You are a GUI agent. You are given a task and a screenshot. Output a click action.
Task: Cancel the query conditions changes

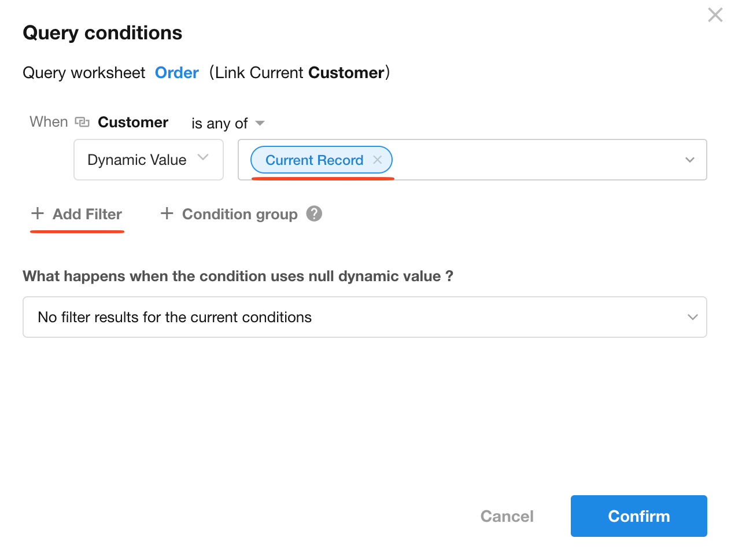coord(507,516)
